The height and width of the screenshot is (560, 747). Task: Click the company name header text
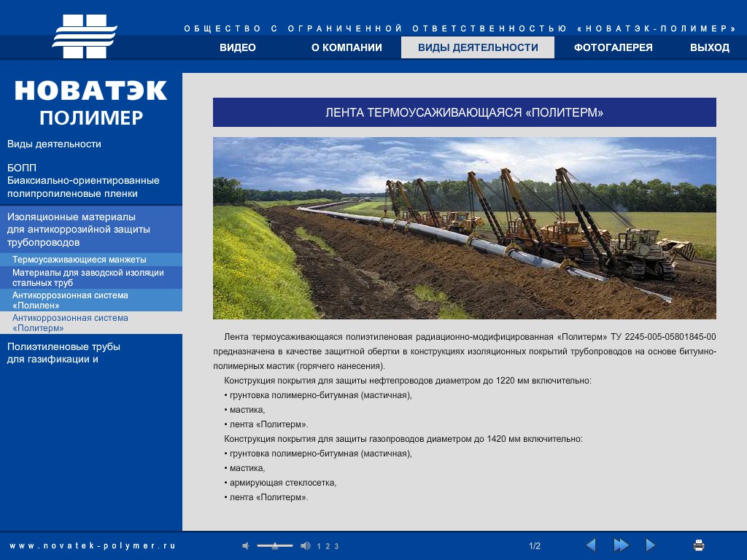(460, 28)
